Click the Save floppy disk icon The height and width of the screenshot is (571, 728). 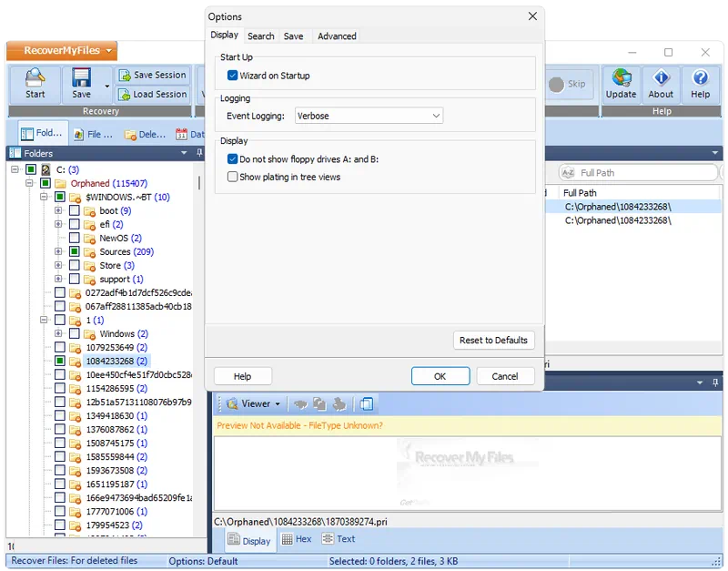81,77
